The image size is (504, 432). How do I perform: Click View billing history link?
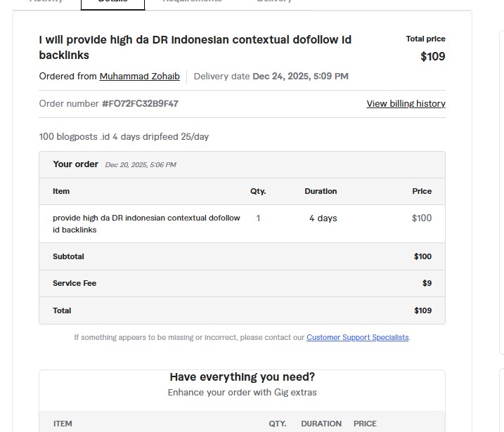[x=406, y=103]
